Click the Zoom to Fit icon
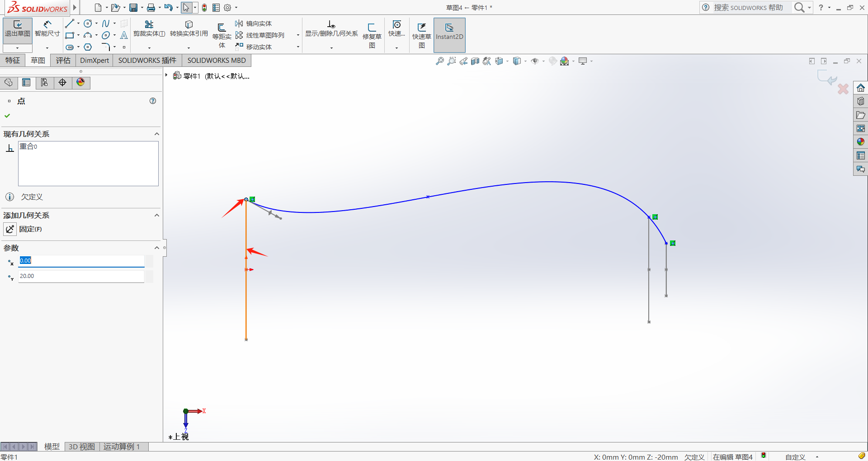 coord(439,61)
